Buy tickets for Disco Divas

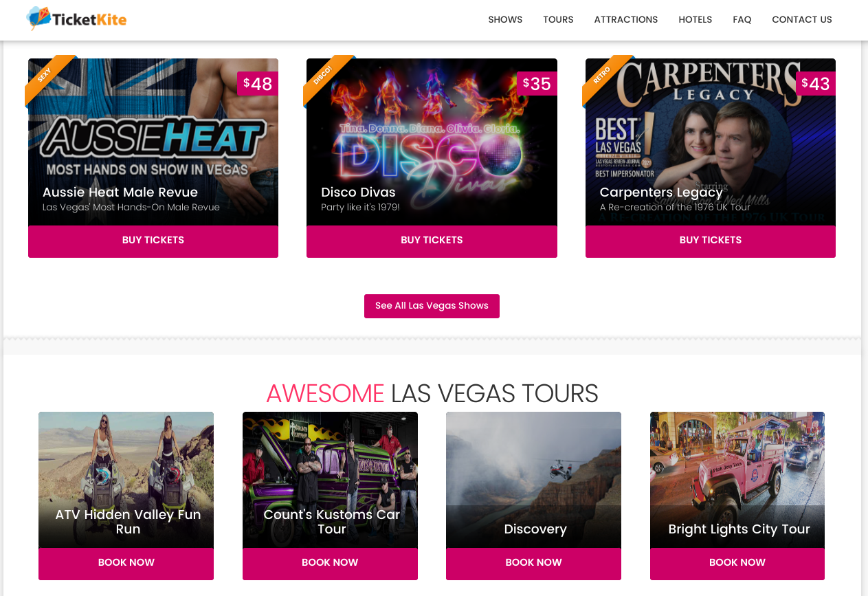coord(432,241)
